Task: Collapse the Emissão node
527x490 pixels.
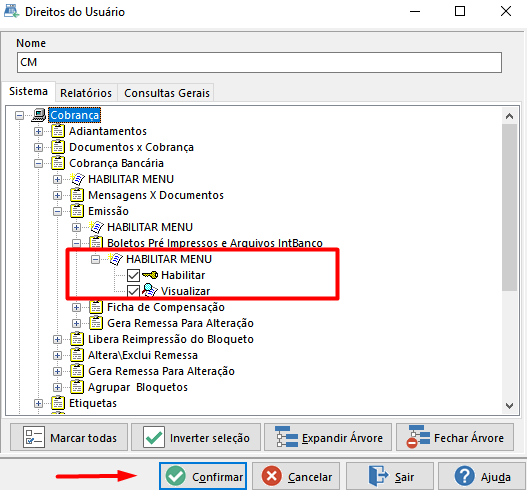Action: point(57,211)
